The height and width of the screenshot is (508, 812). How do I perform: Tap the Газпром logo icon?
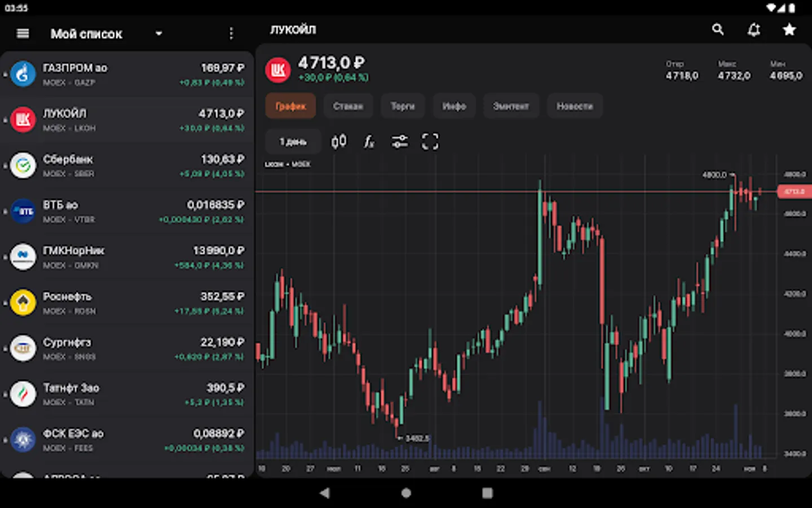pyautogui.click(x=23, y=74)
